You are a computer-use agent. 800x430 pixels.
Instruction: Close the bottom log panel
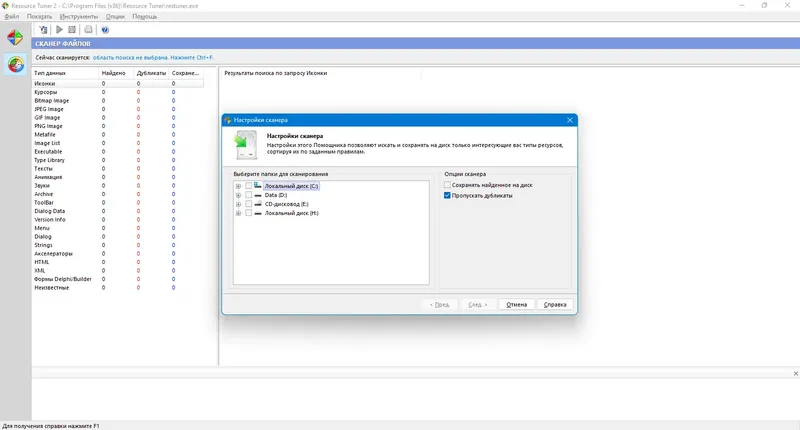pos(795,373)
